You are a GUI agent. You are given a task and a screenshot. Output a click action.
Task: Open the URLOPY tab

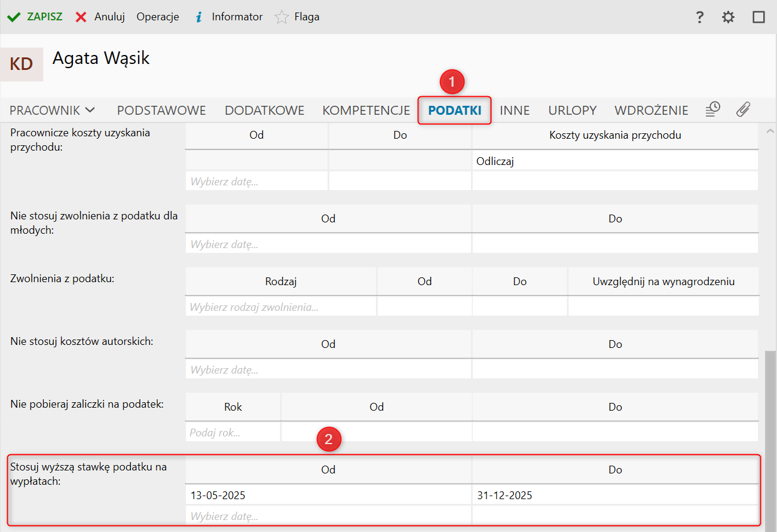click(x=573, y=111)
